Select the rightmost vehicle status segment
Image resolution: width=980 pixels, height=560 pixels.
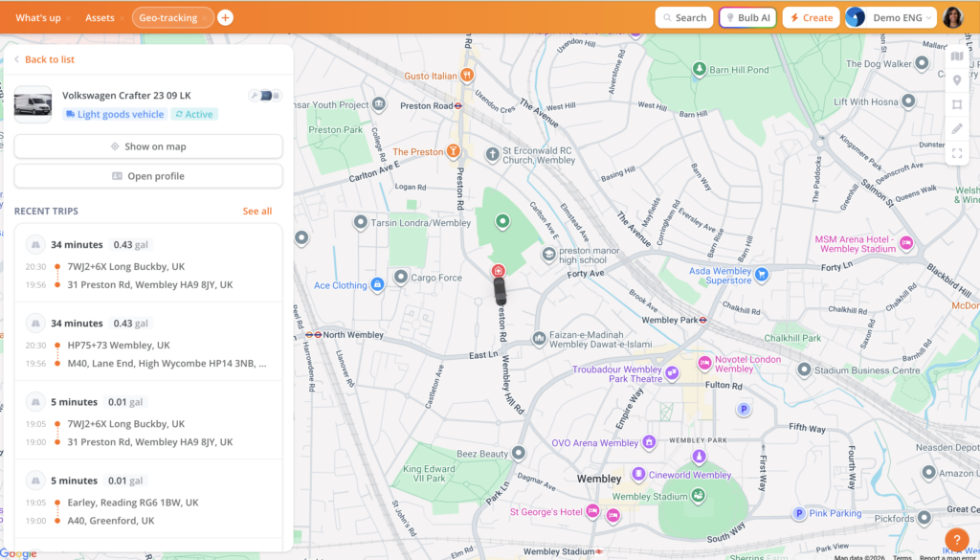278,96
